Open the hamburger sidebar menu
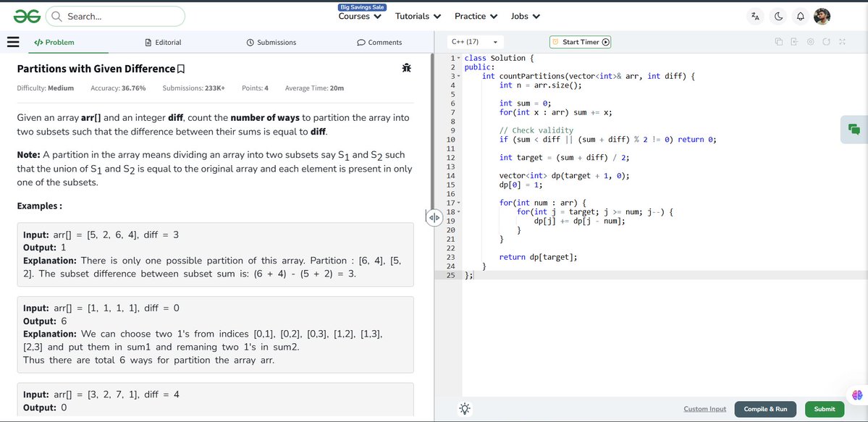Screen dimensions: 868x422 13,42
